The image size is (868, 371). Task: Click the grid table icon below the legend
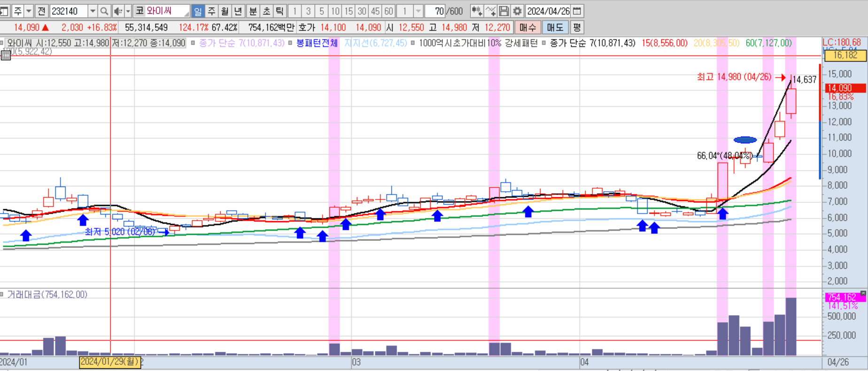coord(6,55)
